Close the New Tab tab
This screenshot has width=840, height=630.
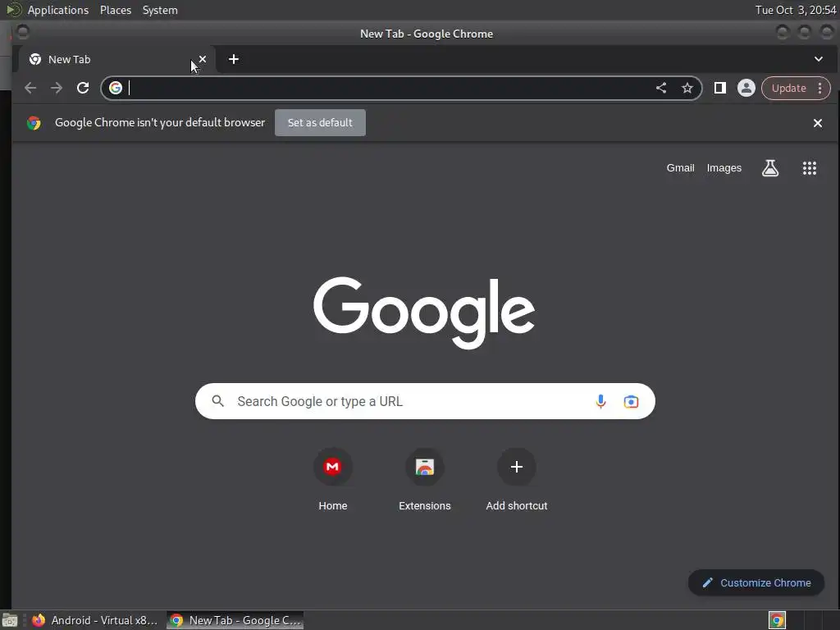(x=203, y=59)
